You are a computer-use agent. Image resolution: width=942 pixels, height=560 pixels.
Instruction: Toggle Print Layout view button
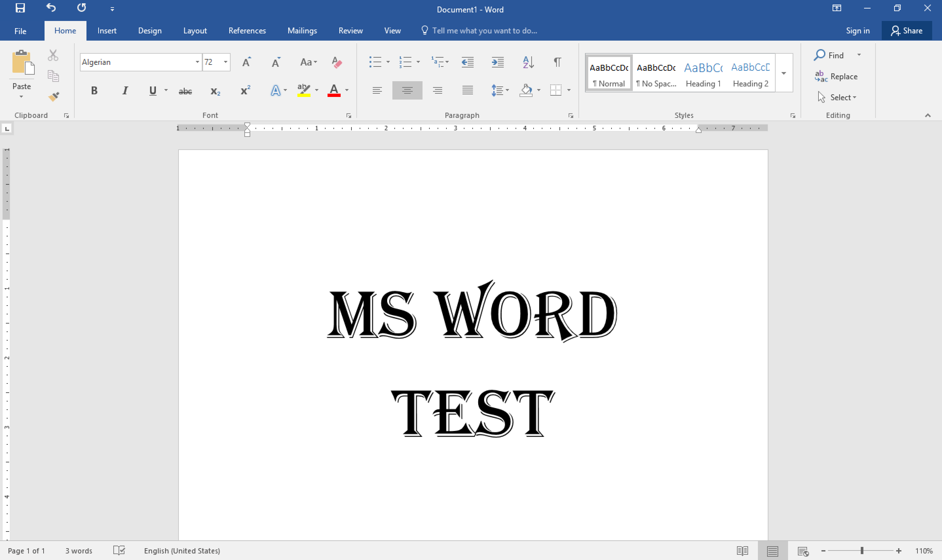(773, 551)
